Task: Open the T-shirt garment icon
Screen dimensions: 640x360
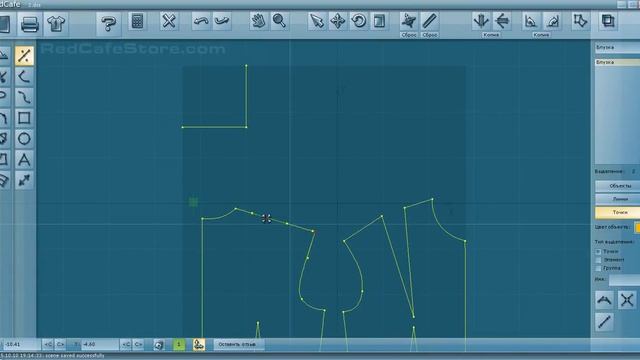Action: point(56,24)
